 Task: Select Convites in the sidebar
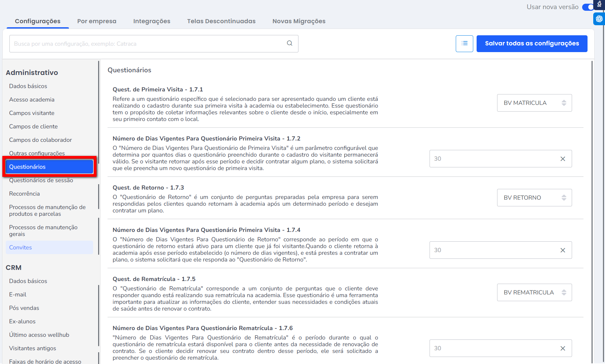(21, 247)
